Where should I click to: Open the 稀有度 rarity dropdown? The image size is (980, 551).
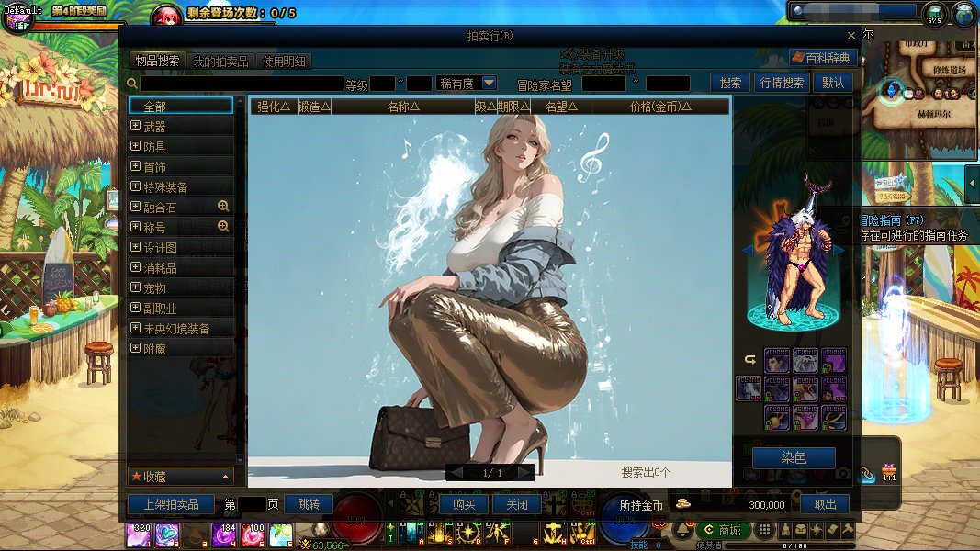coord(489,83)
